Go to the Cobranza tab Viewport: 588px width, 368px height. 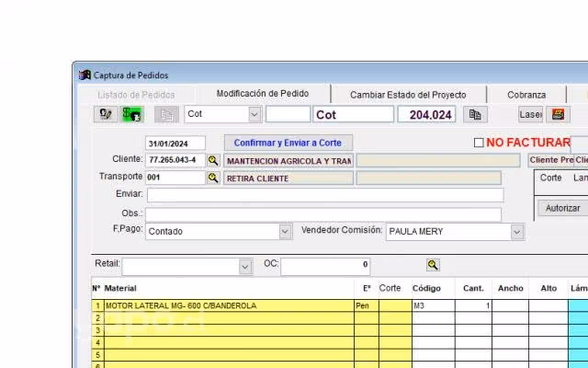(x=526, y=95)
